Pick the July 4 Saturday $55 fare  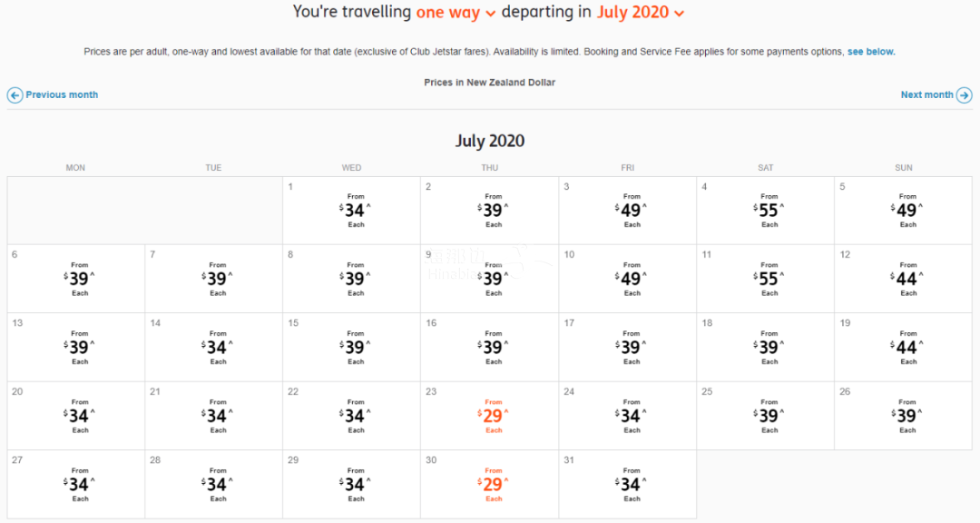[765, 211]
